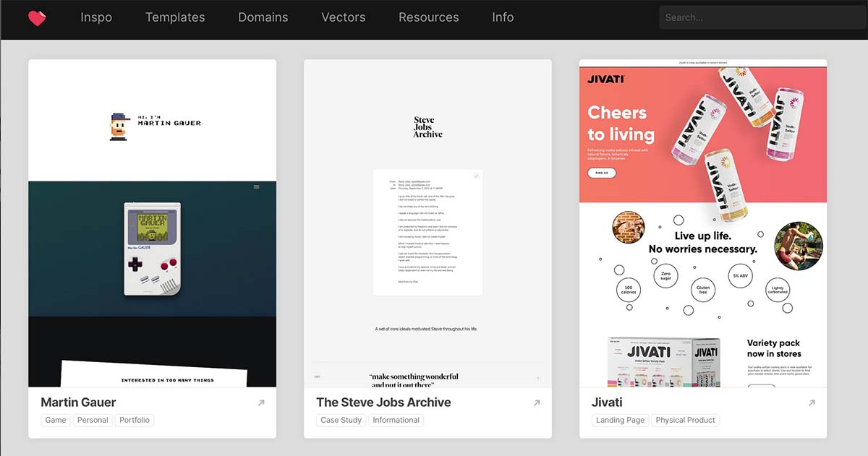Click the Martin Gauer title link

[78, 403]
